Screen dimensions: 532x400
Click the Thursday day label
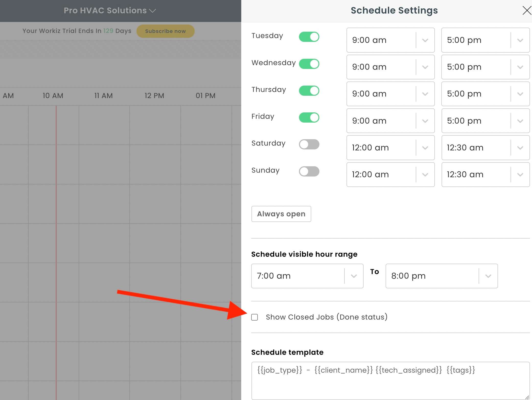pos(269,89)
